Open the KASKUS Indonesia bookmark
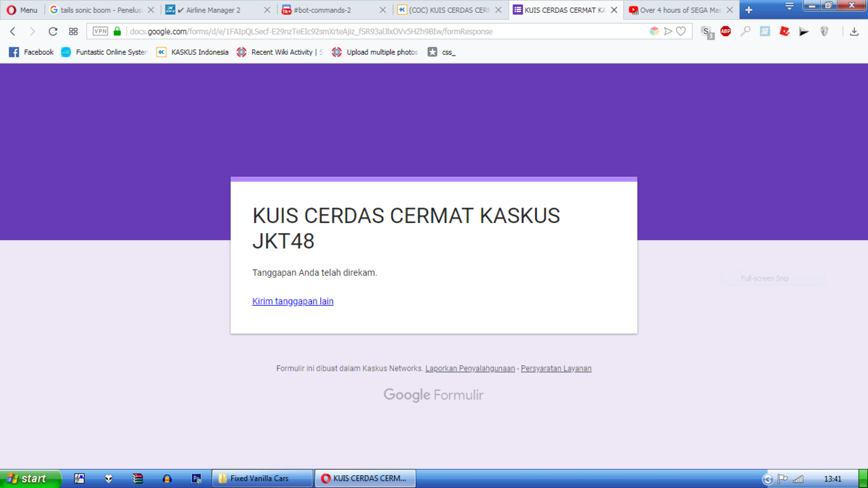 (195, 52)
